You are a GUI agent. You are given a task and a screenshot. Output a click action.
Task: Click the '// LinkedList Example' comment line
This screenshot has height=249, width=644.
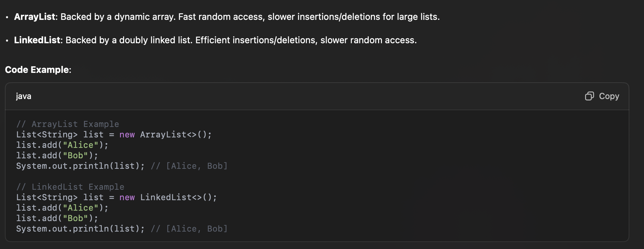[70, 187]
